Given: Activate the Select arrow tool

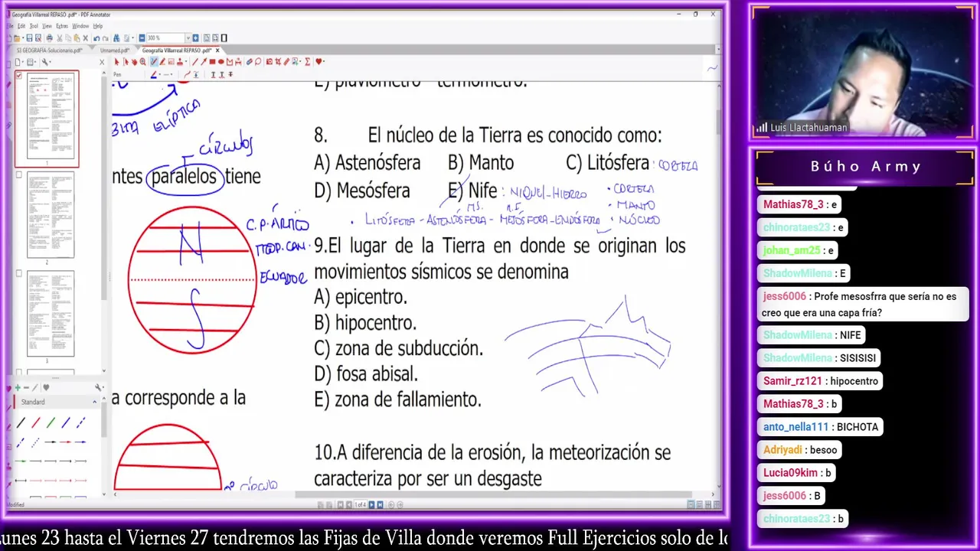Looking at the screenshot, I should (117, 62).
